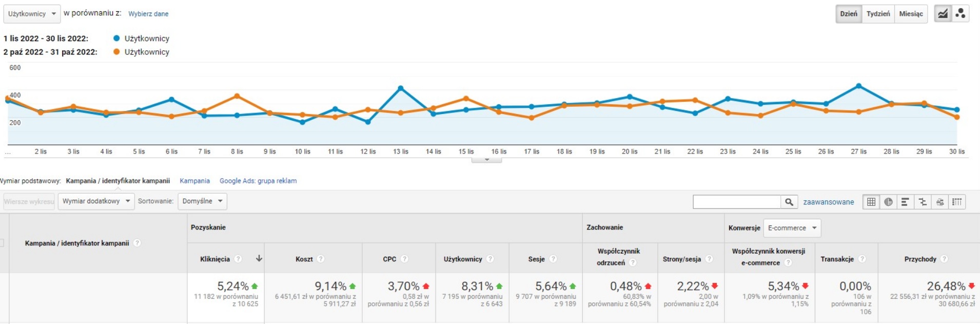This screenshot has width=980, height=324.
Task: Click the 2 paź 2022 - 31 paź 2022 label
Action: click(x=50, y=52)
